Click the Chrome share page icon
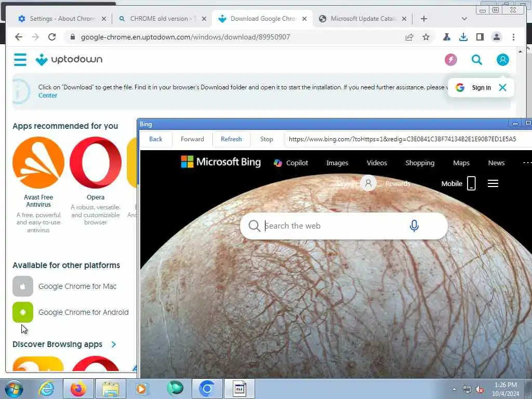 pos(409,37)
